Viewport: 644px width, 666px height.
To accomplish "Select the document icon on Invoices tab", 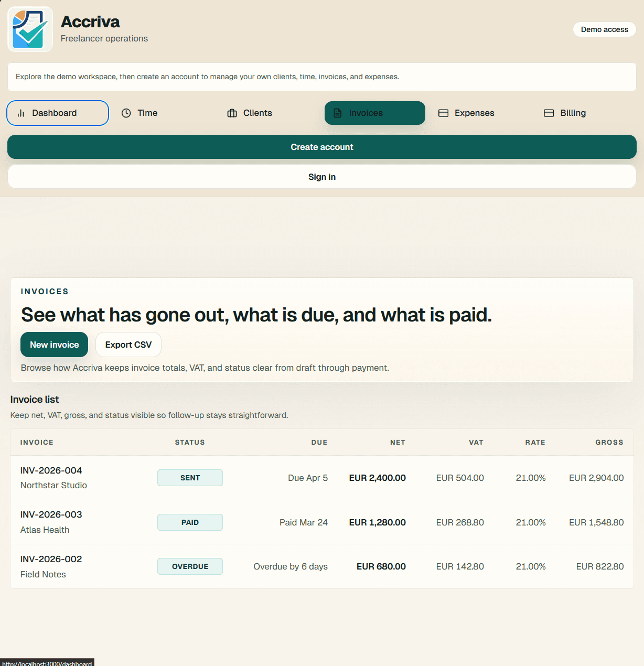I will [338, 113].
